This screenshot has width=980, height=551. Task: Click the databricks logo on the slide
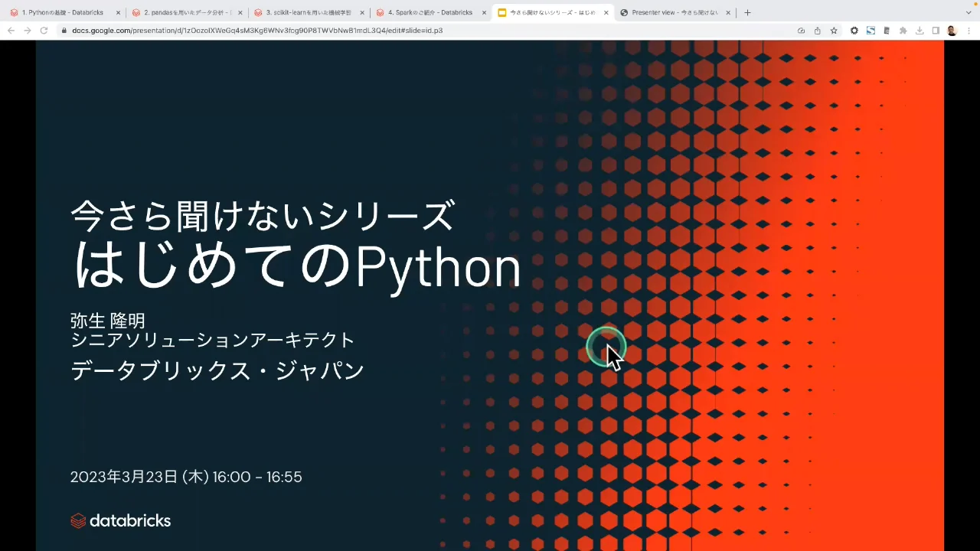click(x=120, y=520)
